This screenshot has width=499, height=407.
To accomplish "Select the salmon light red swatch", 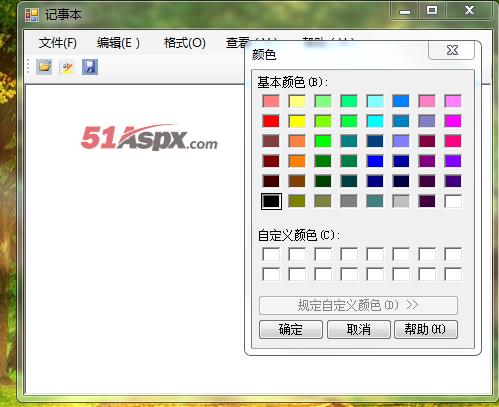I will click(x=271, y=101).
